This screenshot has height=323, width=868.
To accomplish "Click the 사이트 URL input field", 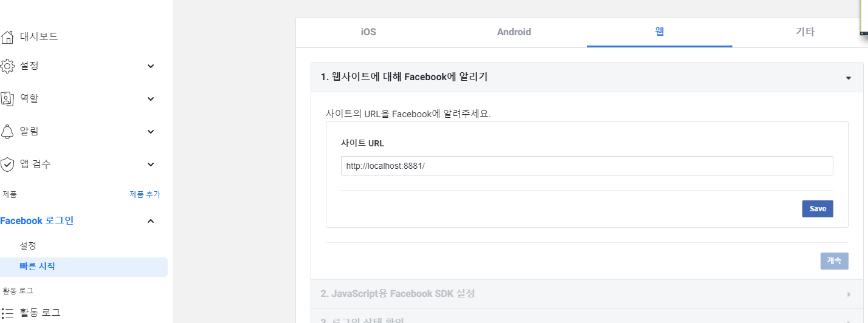I will click(x=587, y=166).
